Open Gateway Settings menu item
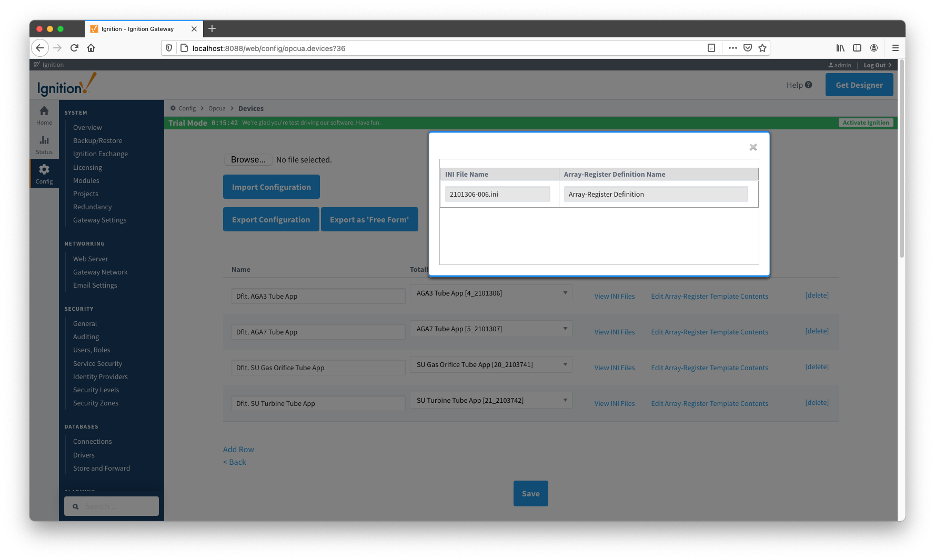The width and height of the screenshot is (935, 560). tap(99, 220)
